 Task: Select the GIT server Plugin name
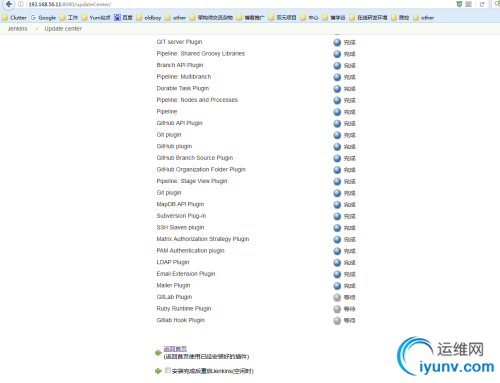pos(179,42)
